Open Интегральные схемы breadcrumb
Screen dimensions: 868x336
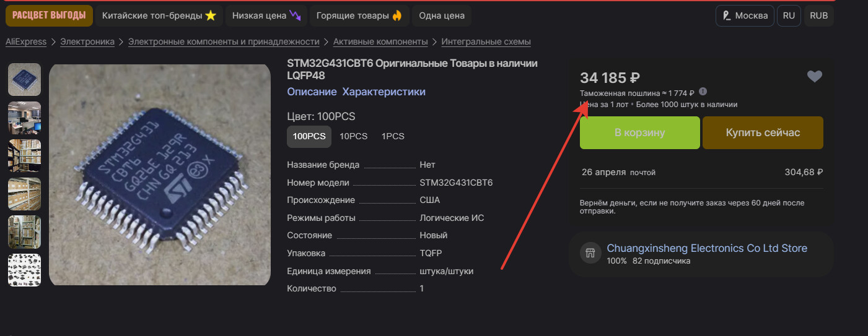[x=486, y=41]
